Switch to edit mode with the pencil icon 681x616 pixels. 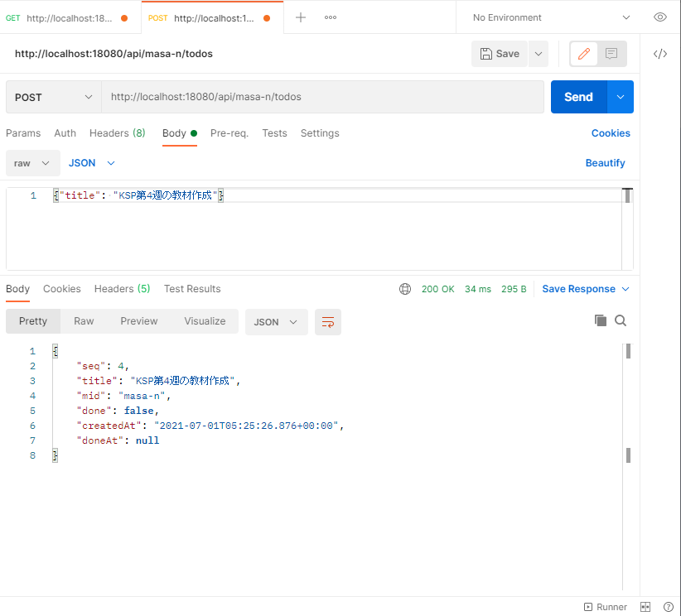point(584,54)
